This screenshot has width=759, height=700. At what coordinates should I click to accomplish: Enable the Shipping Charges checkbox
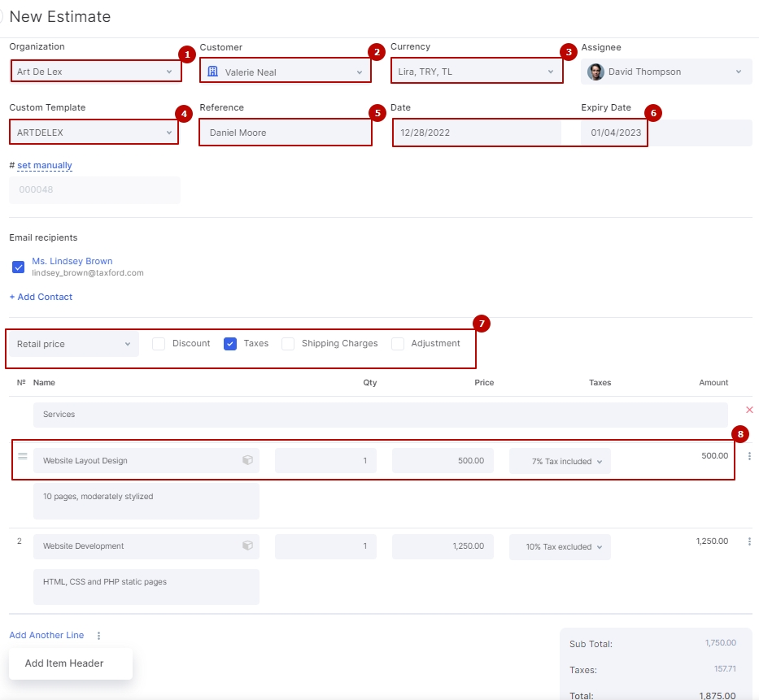(288, 344)
